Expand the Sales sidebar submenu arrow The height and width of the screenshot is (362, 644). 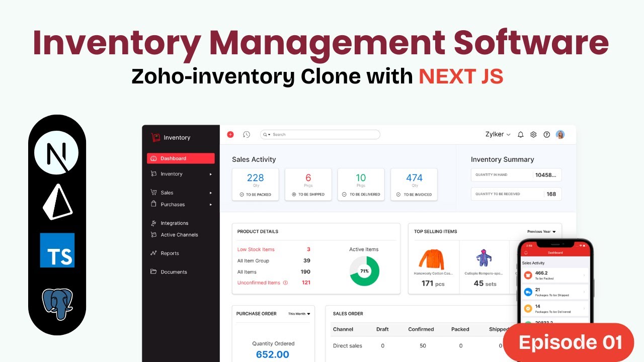pos(211,193)
